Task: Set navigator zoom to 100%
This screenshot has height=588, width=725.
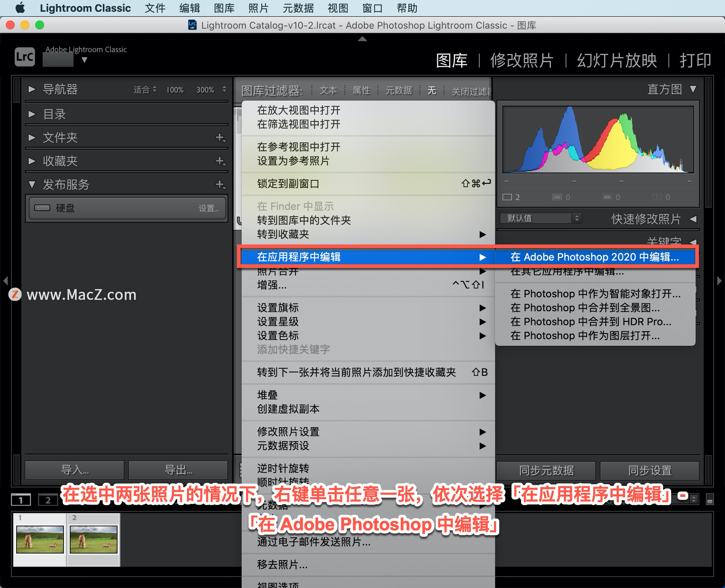Action: [x=175, y=90]
